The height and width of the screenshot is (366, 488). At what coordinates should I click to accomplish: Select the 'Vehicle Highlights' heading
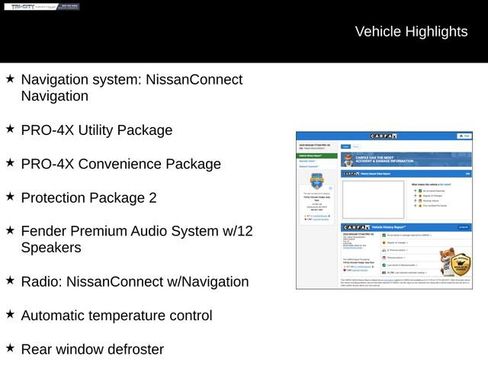pos(411,32)
